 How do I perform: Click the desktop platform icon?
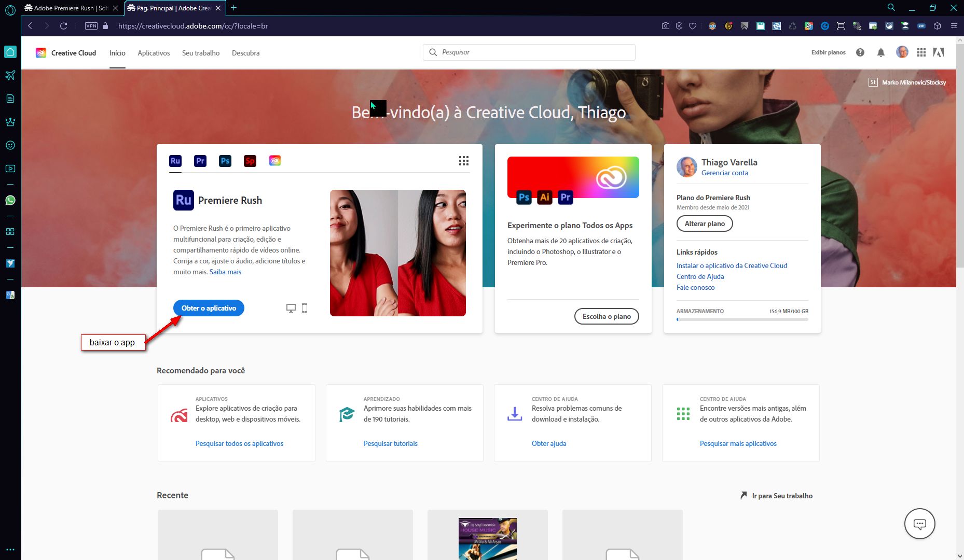pos(291,309)
